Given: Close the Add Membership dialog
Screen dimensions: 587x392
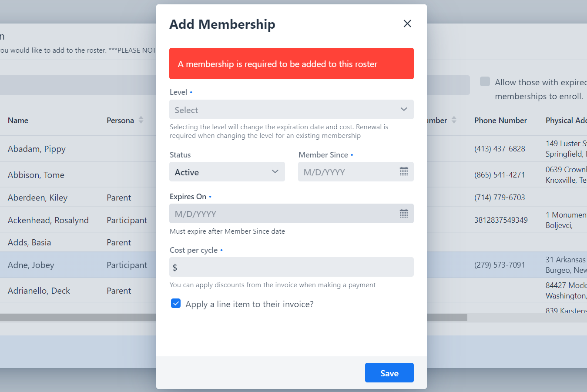Looking at the screenshot, I should pos(407,23).
